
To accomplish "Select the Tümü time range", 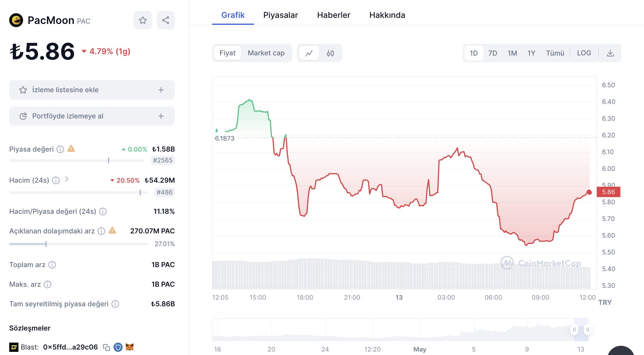I will click(555, 53).
